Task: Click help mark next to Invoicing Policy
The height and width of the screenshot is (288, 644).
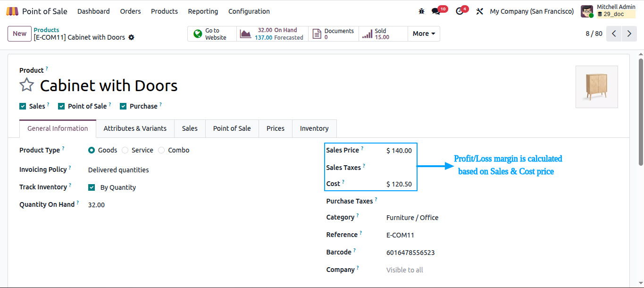Action: [x=70, y=168]
